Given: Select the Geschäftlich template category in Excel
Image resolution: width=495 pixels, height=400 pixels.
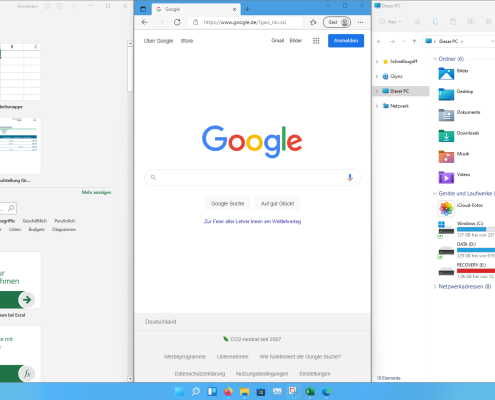Looking at the screenshot, I should pos(35,221).
